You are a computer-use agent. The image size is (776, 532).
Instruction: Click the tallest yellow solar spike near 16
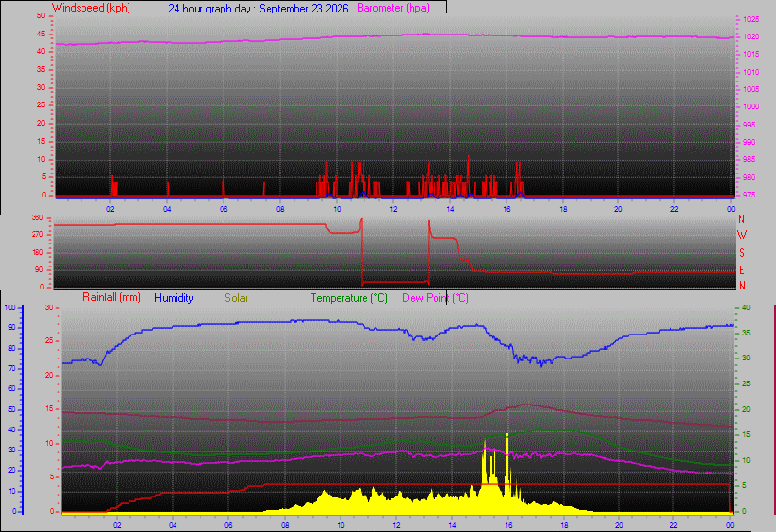507,434
